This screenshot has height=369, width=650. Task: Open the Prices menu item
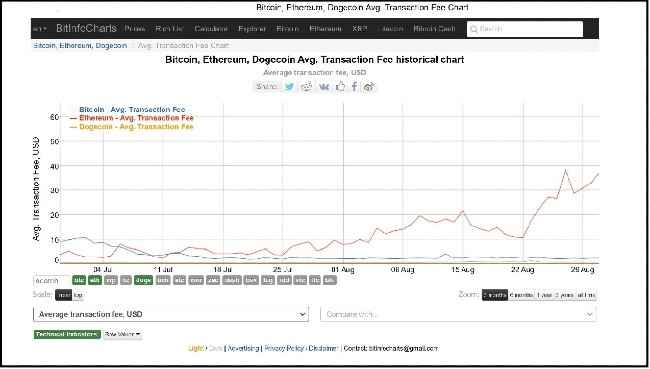[135, 29]
